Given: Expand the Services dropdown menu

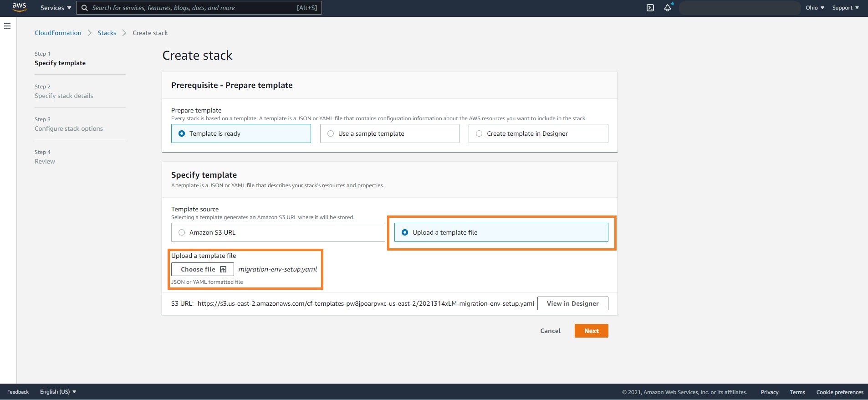Looking at the screenshot, I should click(x=56, y=8).
